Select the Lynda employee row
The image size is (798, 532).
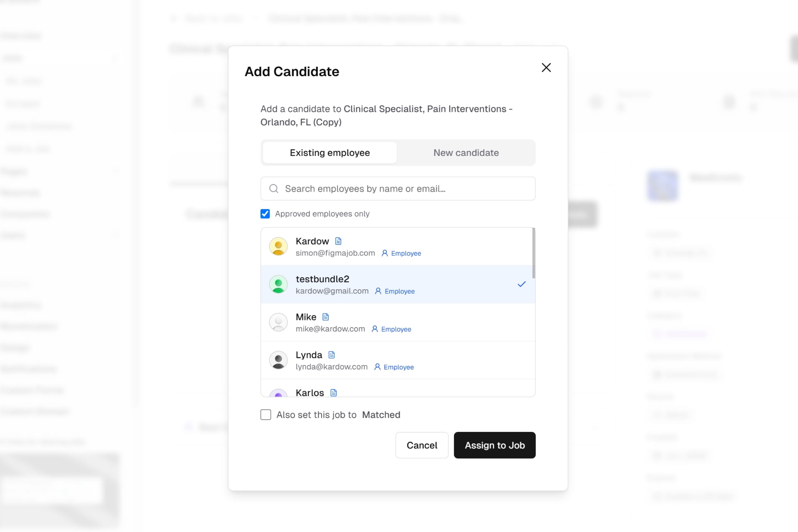pos(398,360)
